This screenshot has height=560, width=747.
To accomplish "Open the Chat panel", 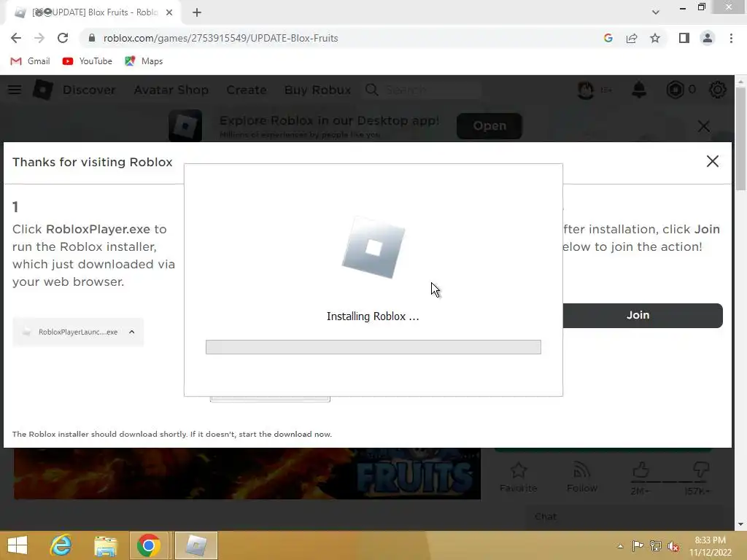I will coord(624,517).
